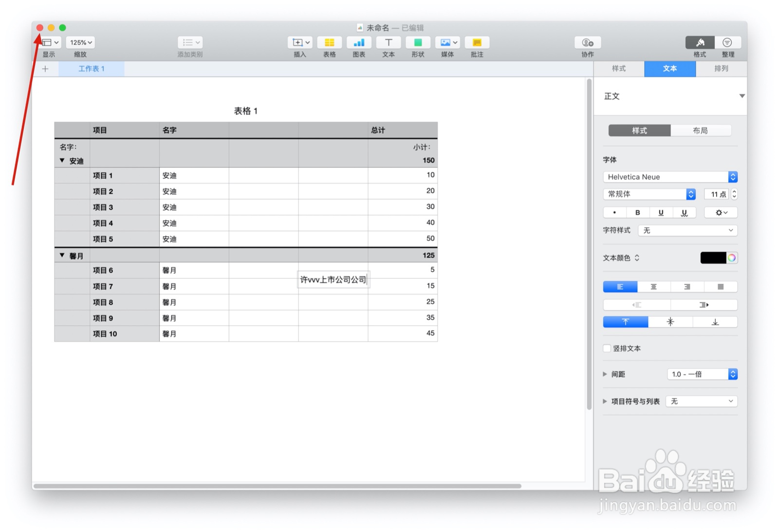The height and width of the screenshot is (532, 779).
Task: Open the color wheel picker
Action: coord(732,258)
